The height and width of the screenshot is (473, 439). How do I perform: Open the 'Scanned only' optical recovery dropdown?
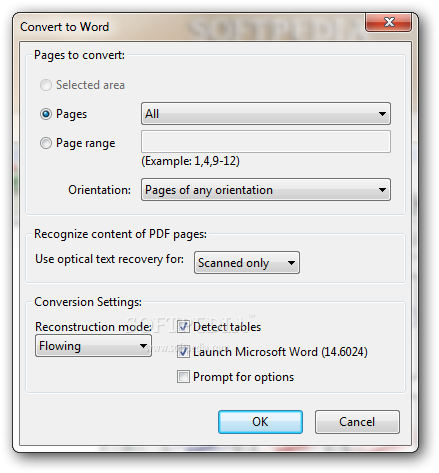click(x=247, y=263)
